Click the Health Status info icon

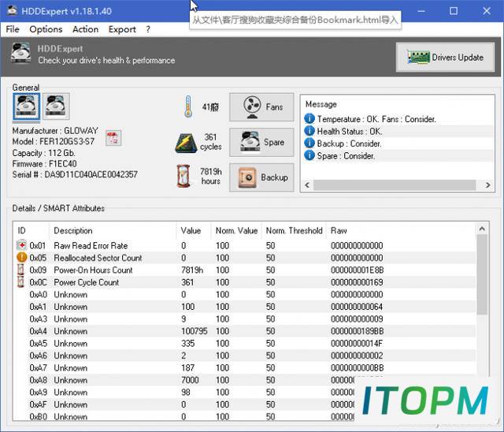pos(309,131)
